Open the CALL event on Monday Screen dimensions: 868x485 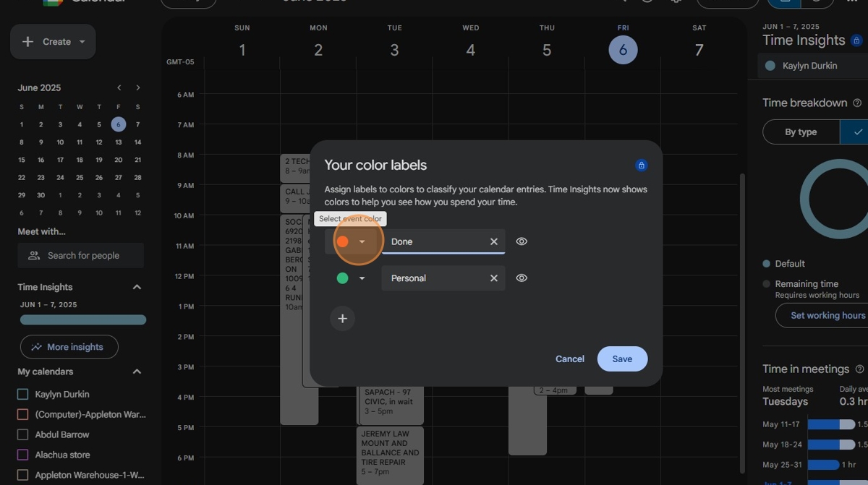pos(295,199)
